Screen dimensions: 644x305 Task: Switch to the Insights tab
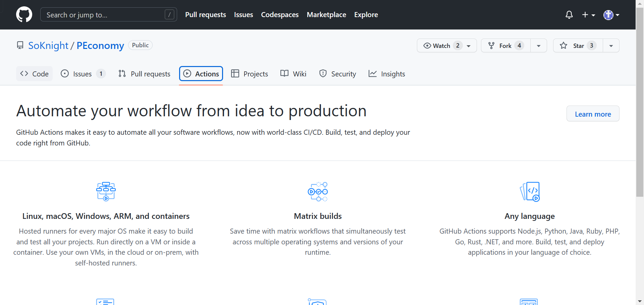coord(387,74)
